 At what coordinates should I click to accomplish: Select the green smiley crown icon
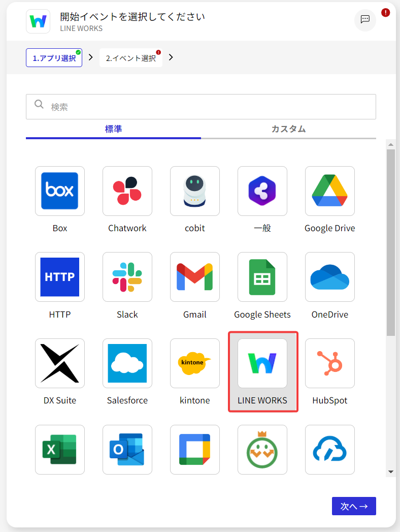pos(262,450)
